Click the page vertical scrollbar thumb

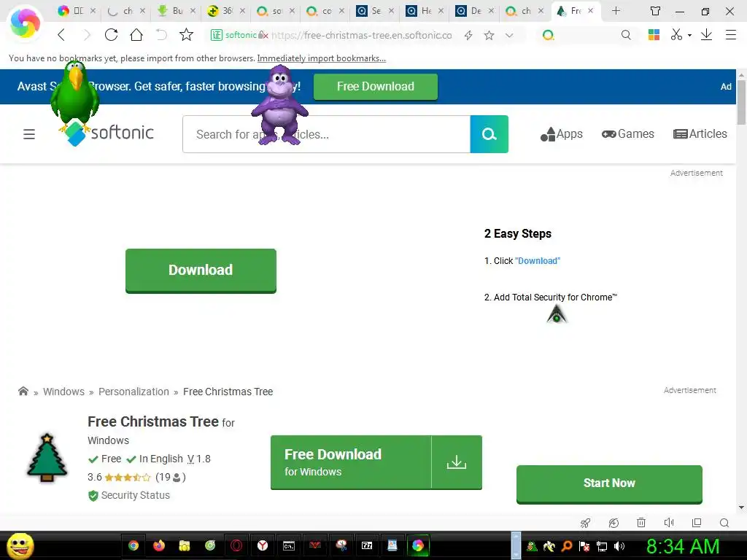click(741, 102)
